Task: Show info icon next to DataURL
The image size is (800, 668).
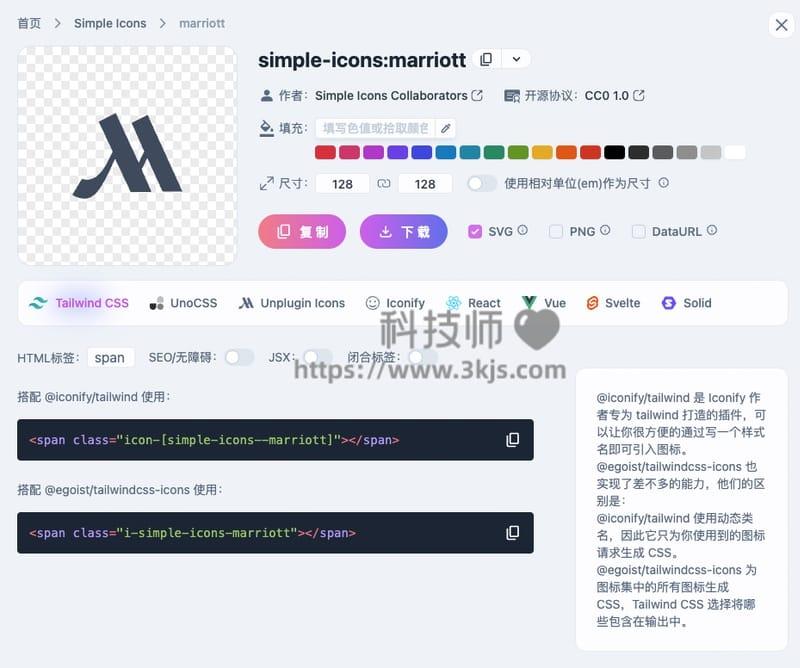Action: click(x=712, y=230)
